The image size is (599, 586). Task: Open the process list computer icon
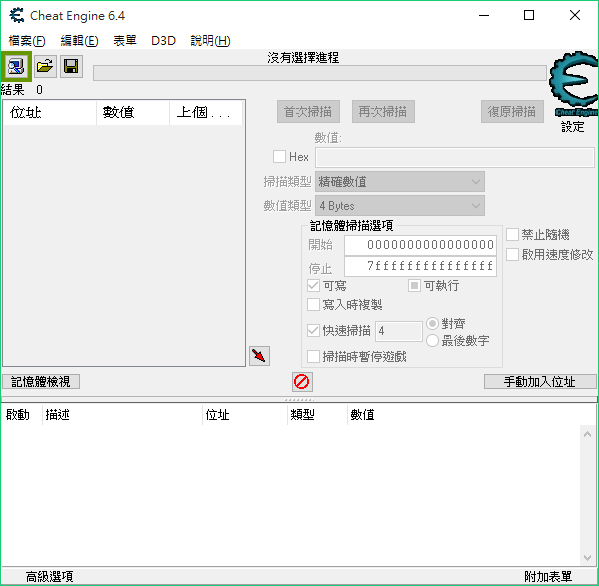point(16,66)
